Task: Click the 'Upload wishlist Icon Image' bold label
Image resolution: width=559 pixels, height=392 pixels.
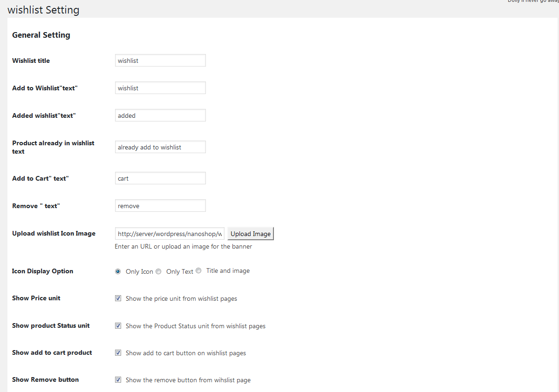Action: [54, 233]
